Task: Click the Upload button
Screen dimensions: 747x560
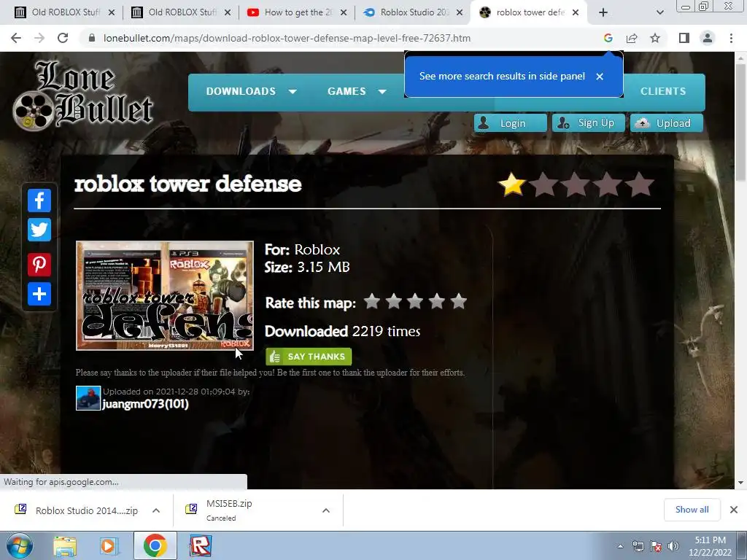Action: (x=666, y=123)
